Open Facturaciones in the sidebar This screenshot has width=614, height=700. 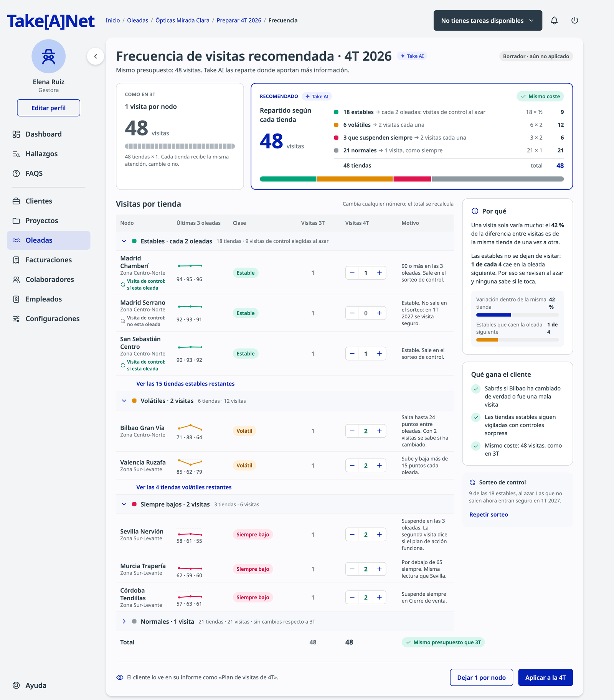pos(48,260)
